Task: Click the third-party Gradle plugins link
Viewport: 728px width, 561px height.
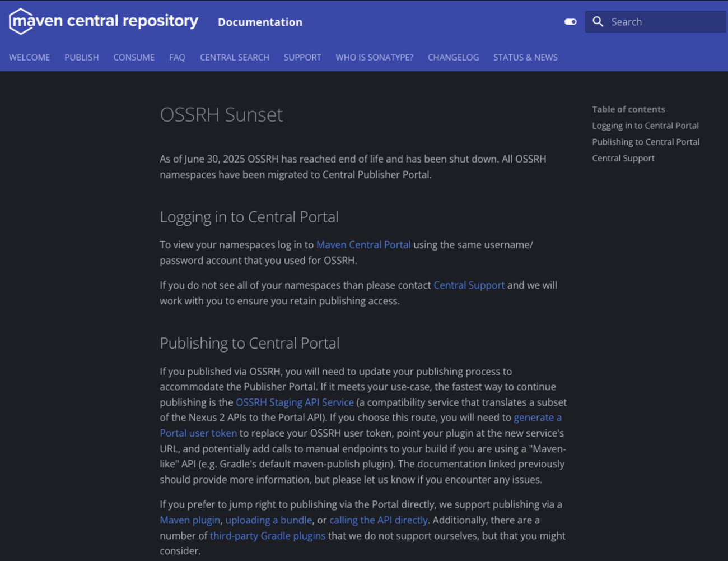Action: [267, 536]
